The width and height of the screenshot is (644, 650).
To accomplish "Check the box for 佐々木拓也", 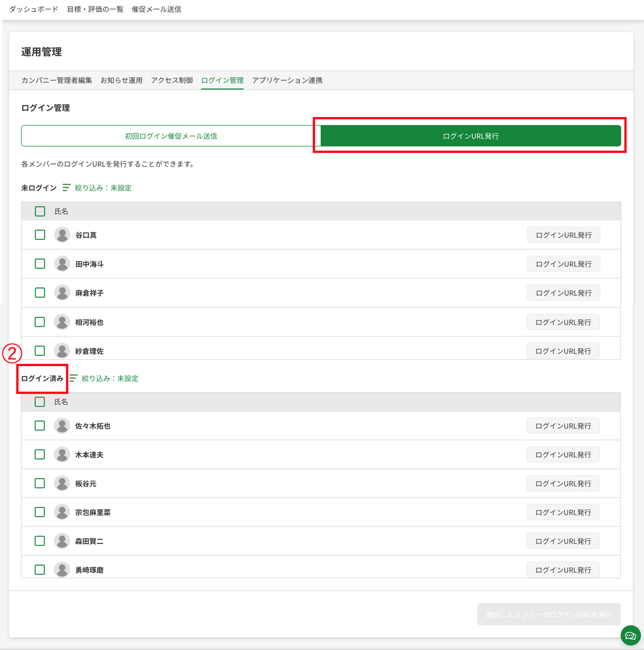I will point(40,426).
